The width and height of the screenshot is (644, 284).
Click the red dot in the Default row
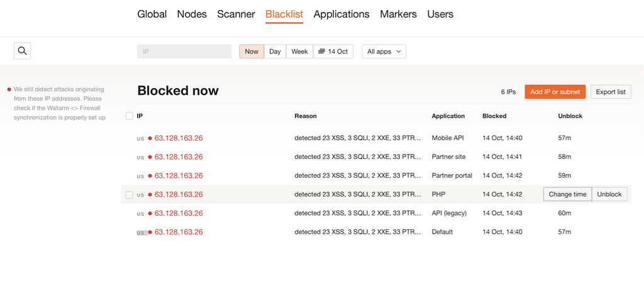point(150,232)
